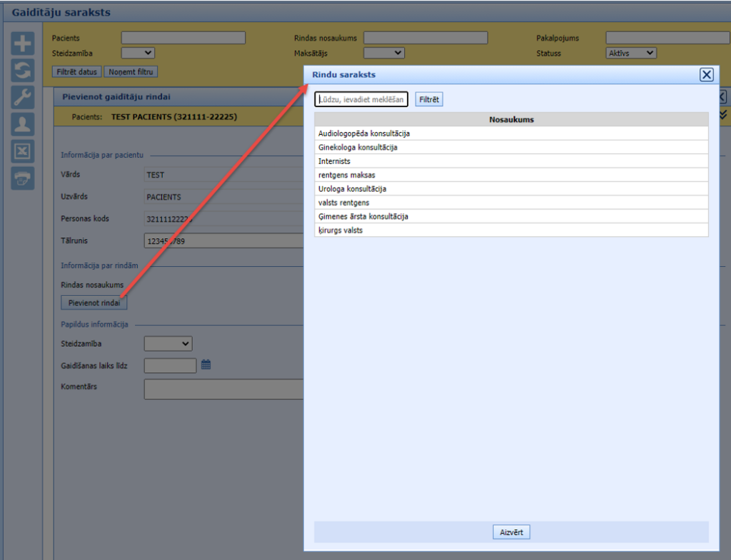Click the person silhouette sidebar icon
Viewport: 731px width, 560px height.
(x=23, y=124)
